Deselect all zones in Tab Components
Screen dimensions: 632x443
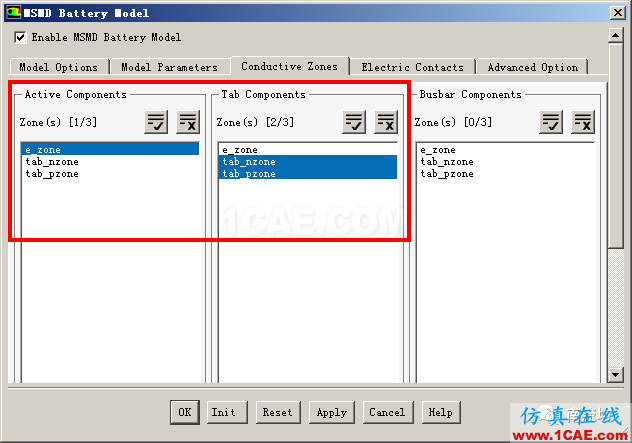386,122
